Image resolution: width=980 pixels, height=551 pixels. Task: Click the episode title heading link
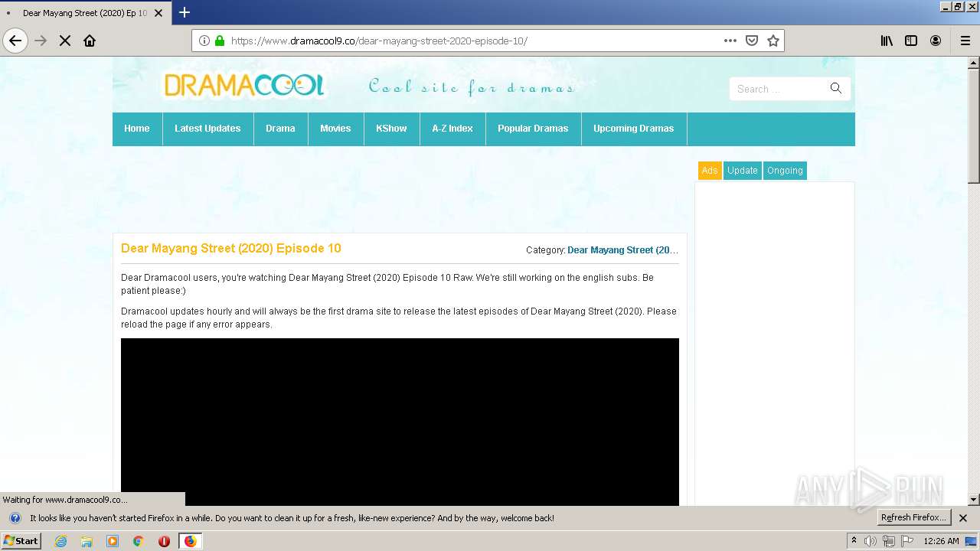click(x=231, y=249)
